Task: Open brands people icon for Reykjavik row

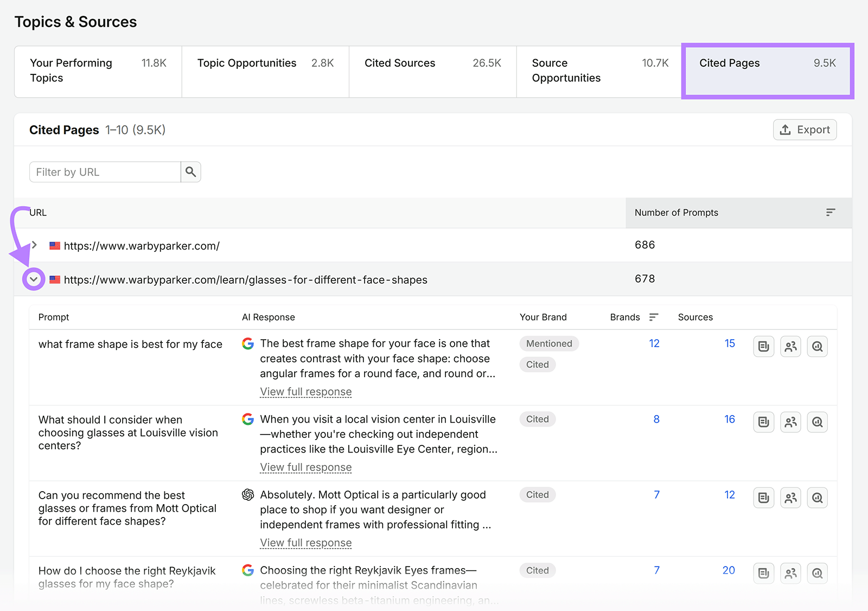Action: coord(790,573)
